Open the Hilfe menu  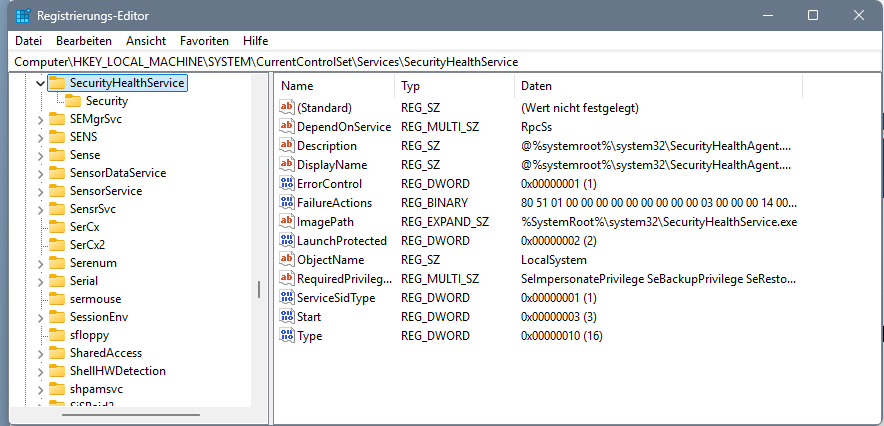pos(255,41)
